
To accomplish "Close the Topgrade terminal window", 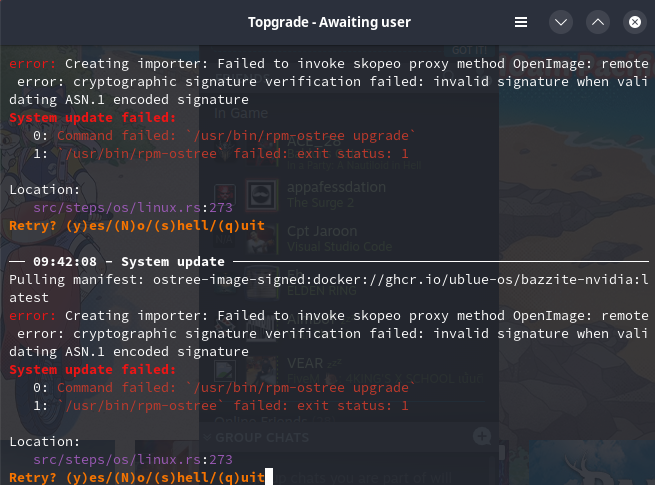I will [x=635, y=22].
